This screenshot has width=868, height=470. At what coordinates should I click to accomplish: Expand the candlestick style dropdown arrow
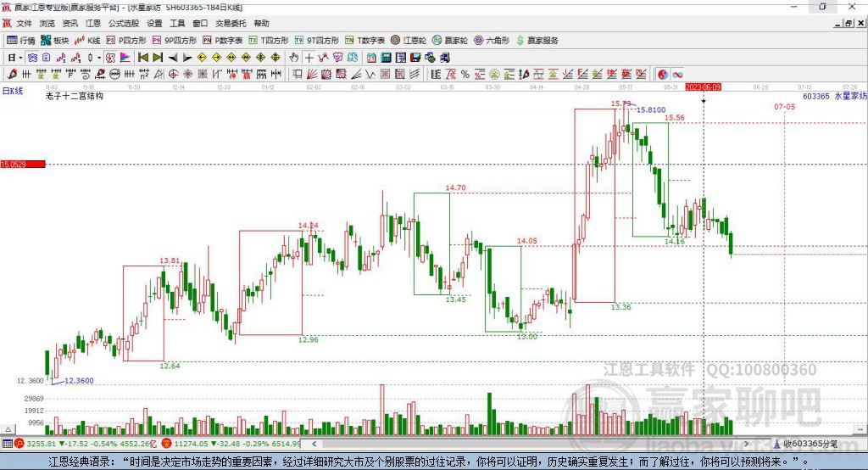click(x=99, y=58)
